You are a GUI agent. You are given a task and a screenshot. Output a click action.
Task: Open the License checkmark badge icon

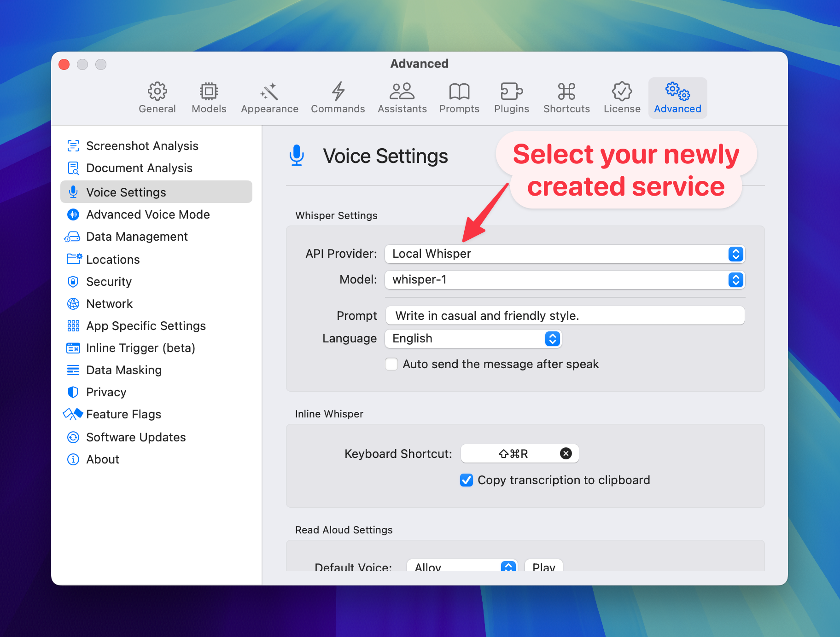coord(622,91)
